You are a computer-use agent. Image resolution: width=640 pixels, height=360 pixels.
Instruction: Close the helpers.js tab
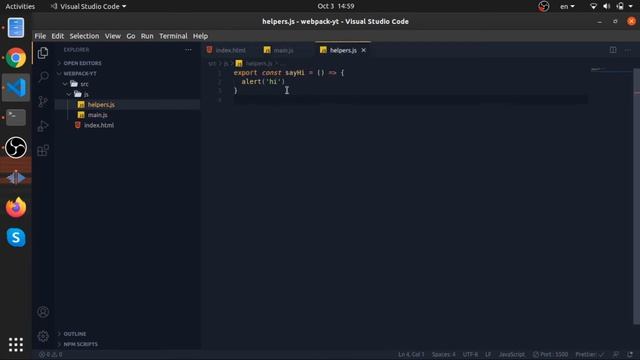[x=363, y=50]
